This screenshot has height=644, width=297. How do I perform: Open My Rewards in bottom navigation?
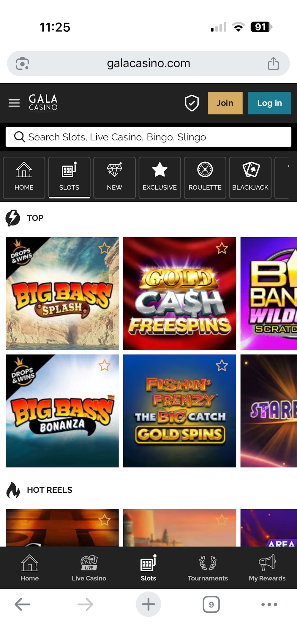click(x=267, y=568)
